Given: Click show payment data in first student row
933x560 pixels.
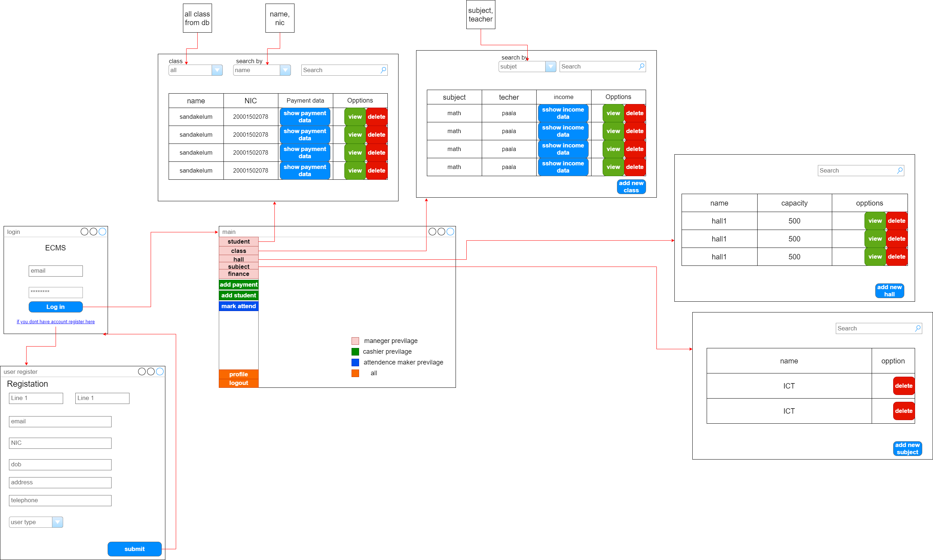Looking at the screenshot, I should pos(305,117).
